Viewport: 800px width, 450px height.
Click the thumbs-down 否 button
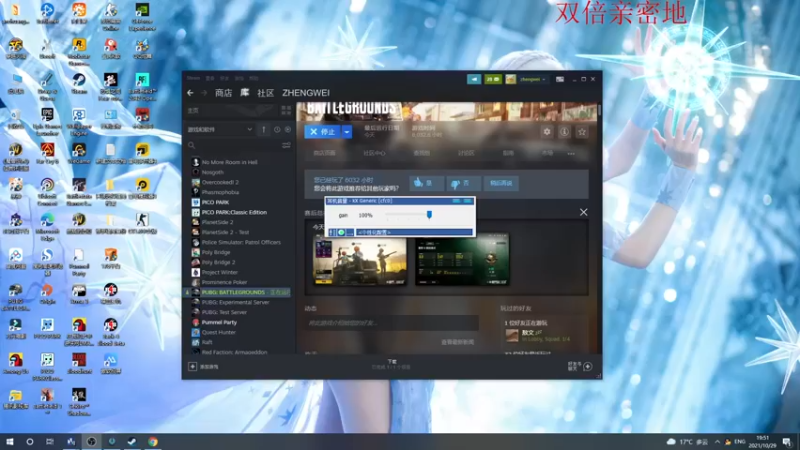click(x=463, y=183)
